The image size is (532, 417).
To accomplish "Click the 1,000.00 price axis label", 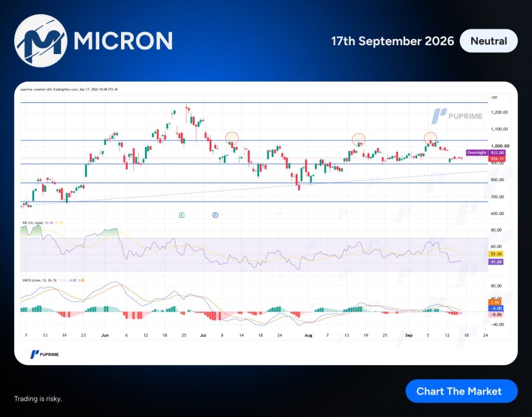I will (x=500, y=146).
